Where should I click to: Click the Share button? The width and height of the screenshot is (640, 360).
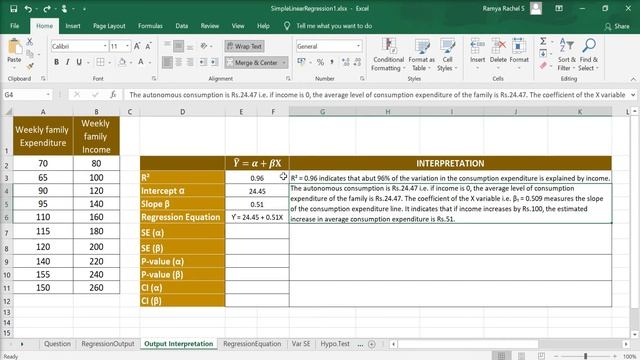[x=617, y=26]
